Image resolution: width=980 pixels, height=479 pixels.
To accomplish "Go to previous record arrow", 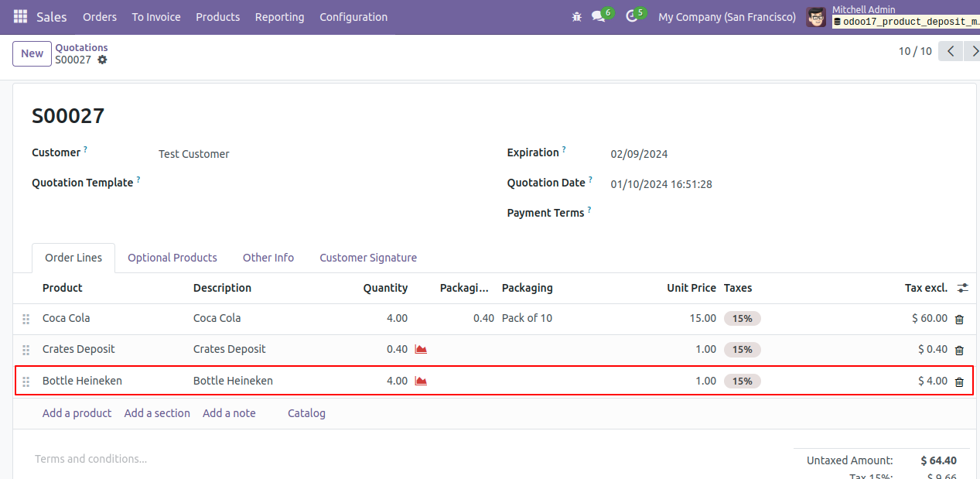I will click(x=951, y=51).
